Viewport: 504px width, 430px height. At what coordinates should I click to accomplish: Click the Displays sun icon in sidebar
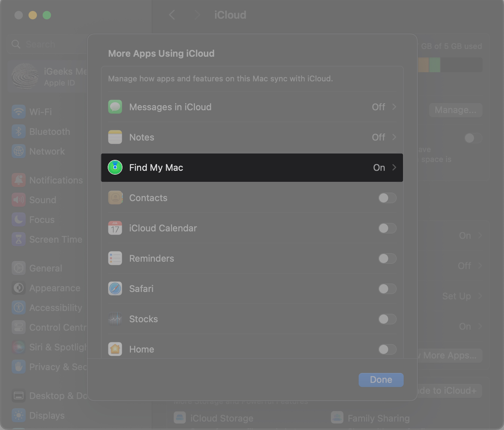point(19,416)
